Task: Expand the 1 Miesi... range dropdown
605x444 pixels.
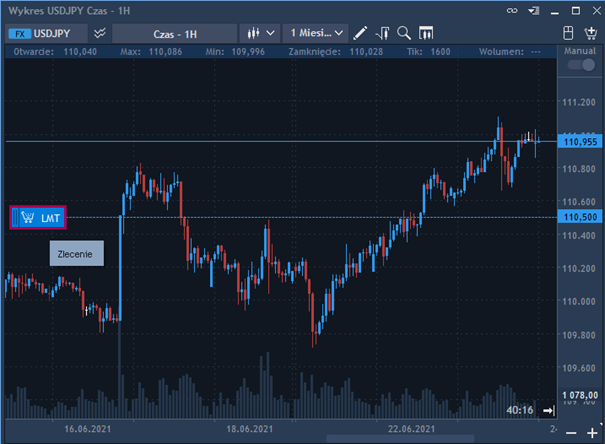Action: click(315, 32)
